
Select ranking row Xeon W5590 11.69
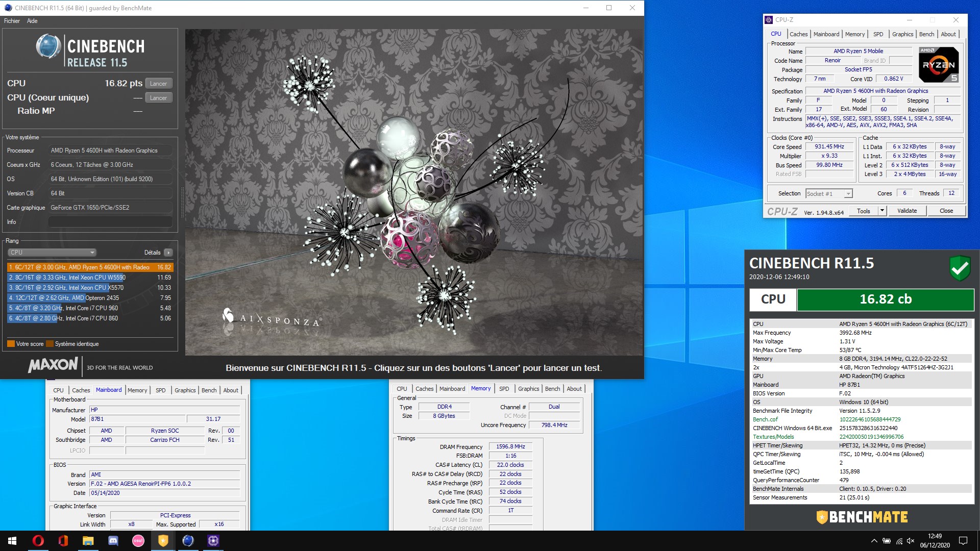(90, 278)
